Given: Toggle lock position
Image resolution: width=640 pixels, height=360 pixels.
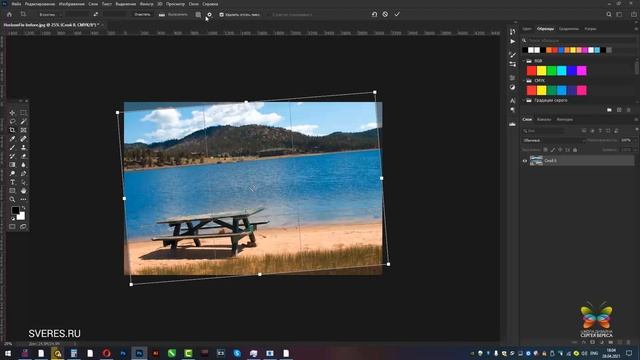Looking at the screenshot, I should 560,150.
